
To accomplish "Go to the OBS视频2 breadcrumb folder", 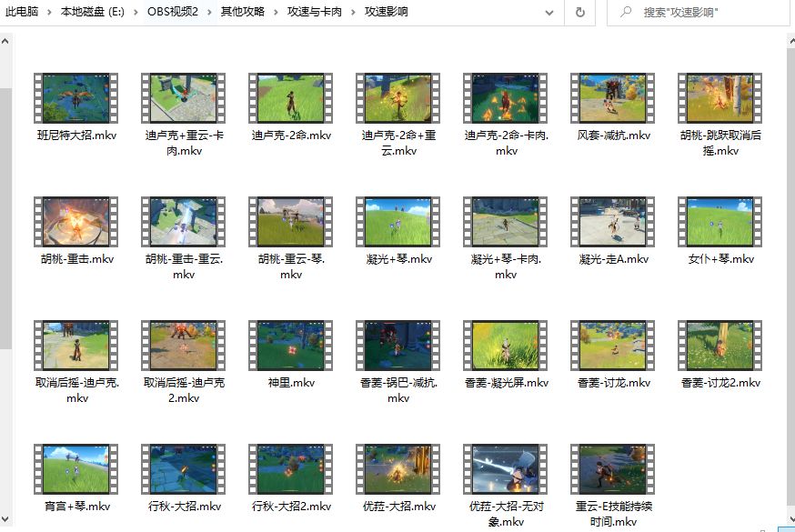I will [x=173, y=12].
